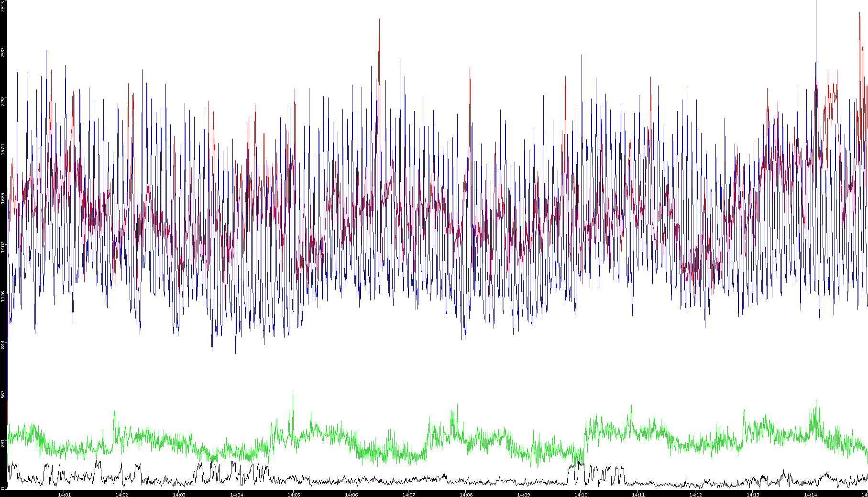The width and height of the screenshot is (868, 497).
Task: Click the 14:09 time axis label
Action: (x=523, y=495)
